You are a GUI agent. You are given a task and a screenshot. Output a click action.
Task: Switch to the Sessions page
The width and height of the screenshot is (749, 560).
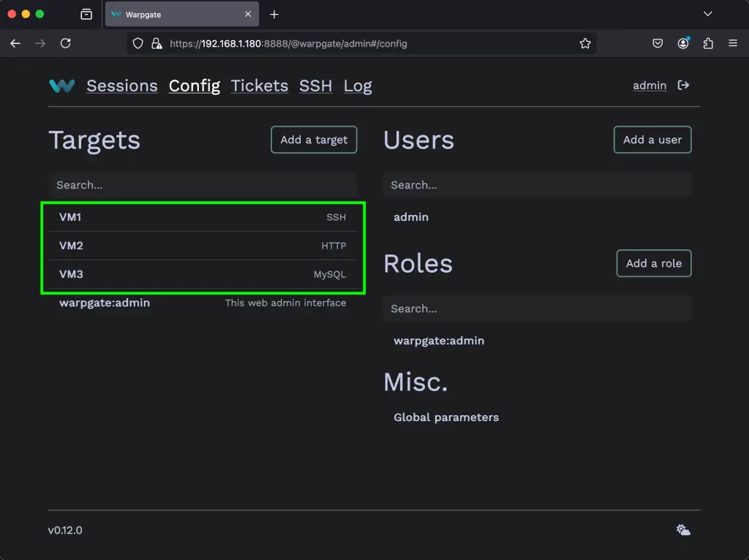click(122, 86)
